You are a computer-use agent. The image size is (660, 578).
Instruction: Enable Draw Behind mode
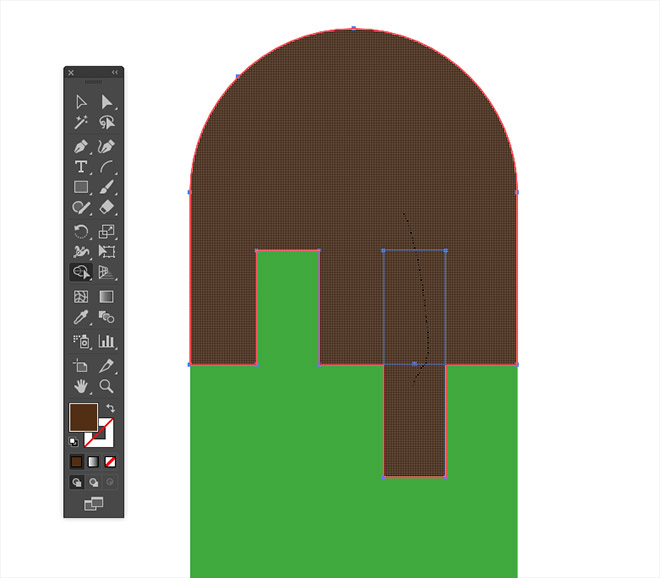coord(93,482)
